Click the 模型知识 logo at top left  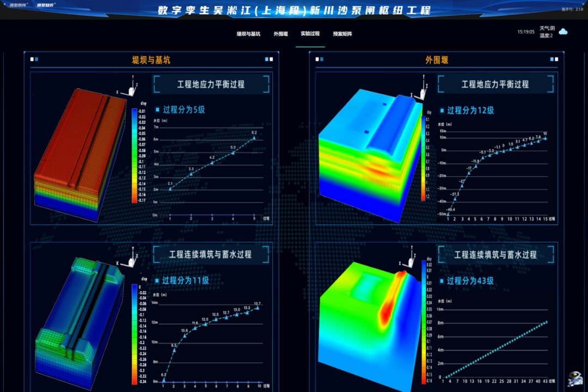(46, 5)
